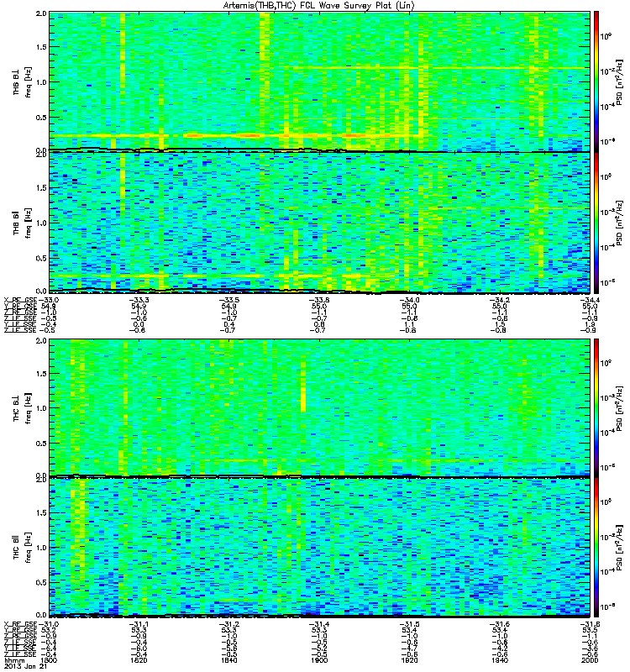The image size is (630, 672).
Task: Click the 0.5 frequency tick of the THB B⊥ panel
Action: click(41, 118)
